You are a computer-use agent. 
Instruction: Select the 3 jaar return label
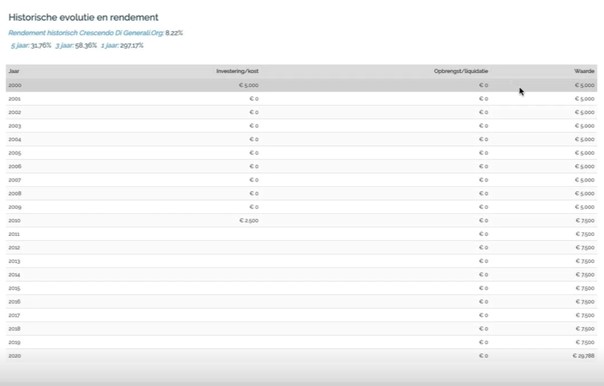[64, 45]
